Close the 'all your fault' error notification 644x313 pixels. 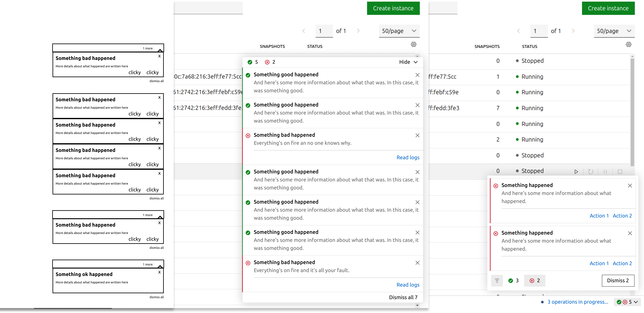pyautogui.click(x=417, y=263)
